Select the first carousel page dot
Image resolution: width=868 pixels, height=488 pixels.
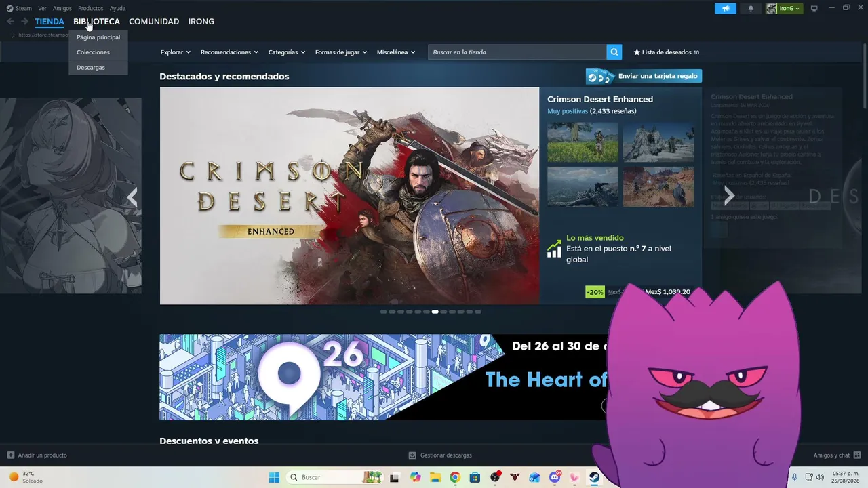(x=383, y=312)
